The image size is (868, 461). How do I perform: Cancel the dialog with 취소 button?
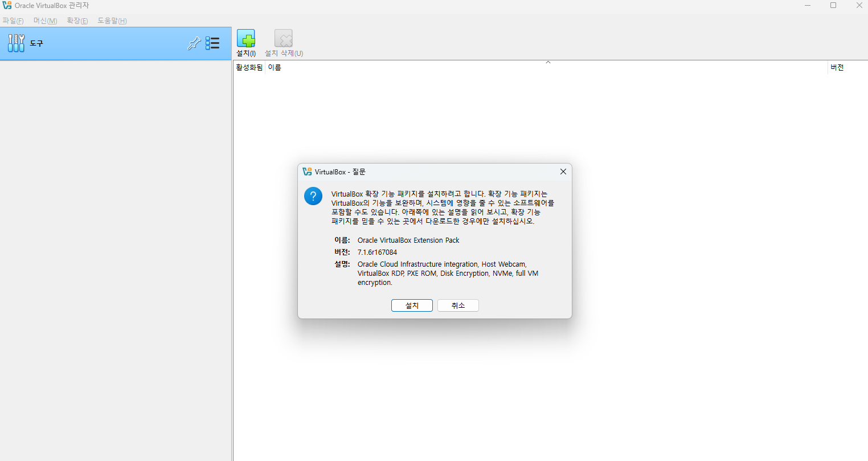click(458, 305)
